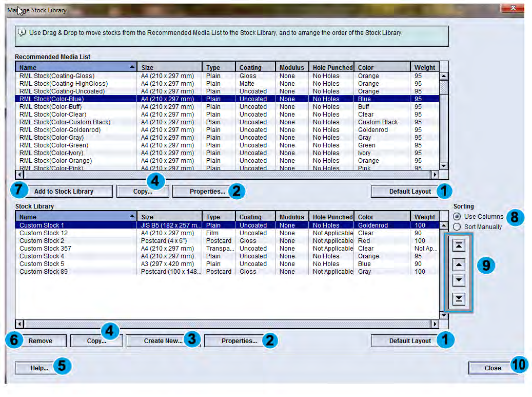
Task: Select the RML Stock(Color-Ivory) row
Action: tap(227, 153)
